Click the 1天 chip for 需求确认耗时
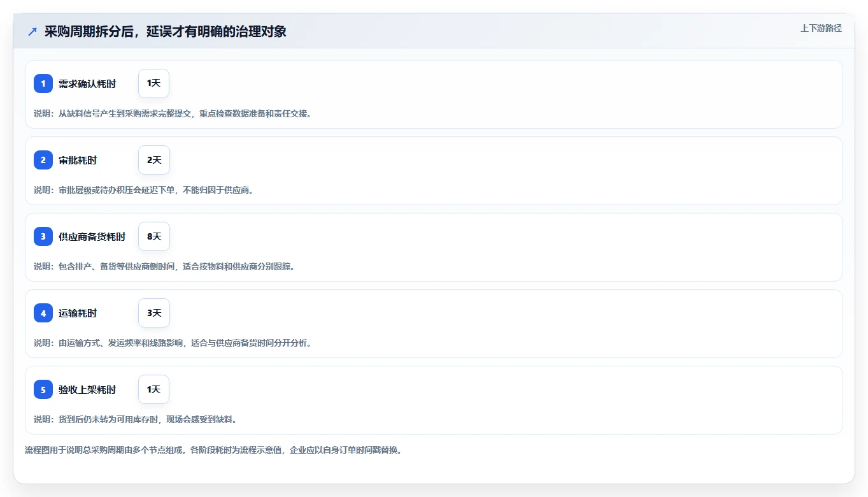This screenshot has width=868, height=497. [x=153, y=83]
